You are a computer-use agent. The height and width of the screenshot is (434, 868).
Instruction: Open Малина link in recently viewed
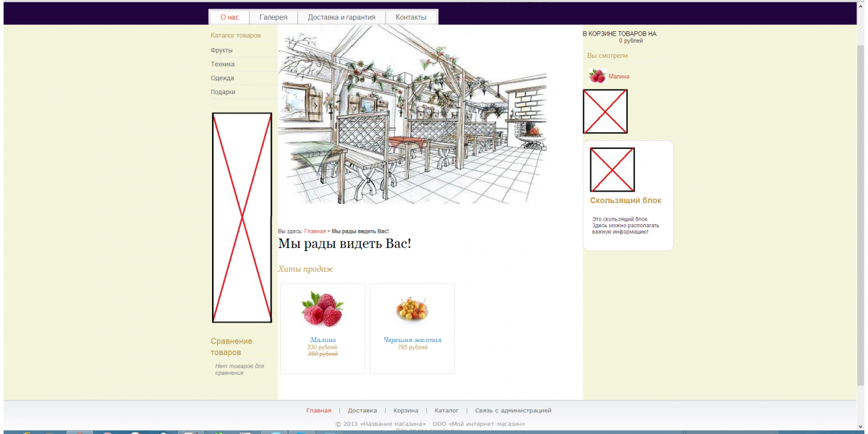(618, 76)
